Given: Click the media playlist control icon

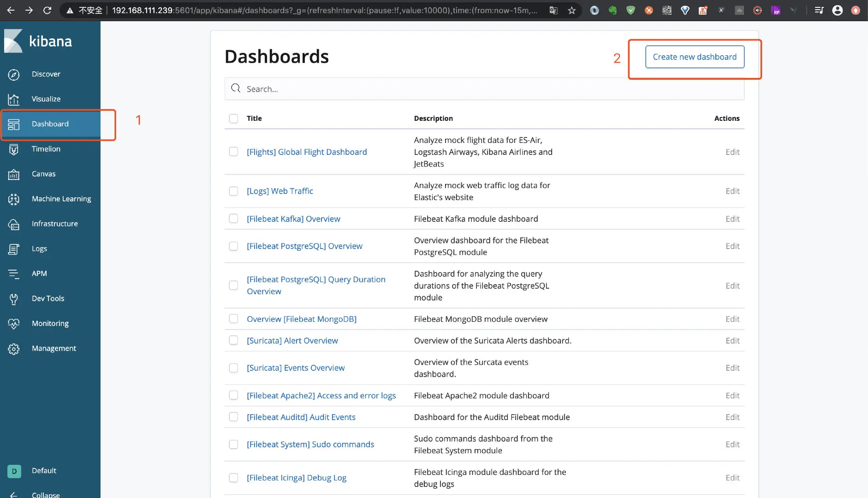Looking at the screenshot, I should (819, 10).
